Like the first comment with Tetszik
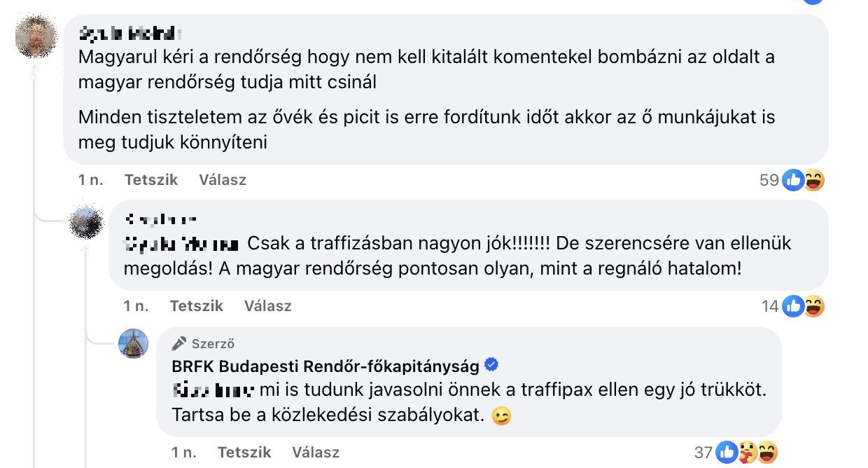This screenshot has height=468, width=868. click(151, 180)
